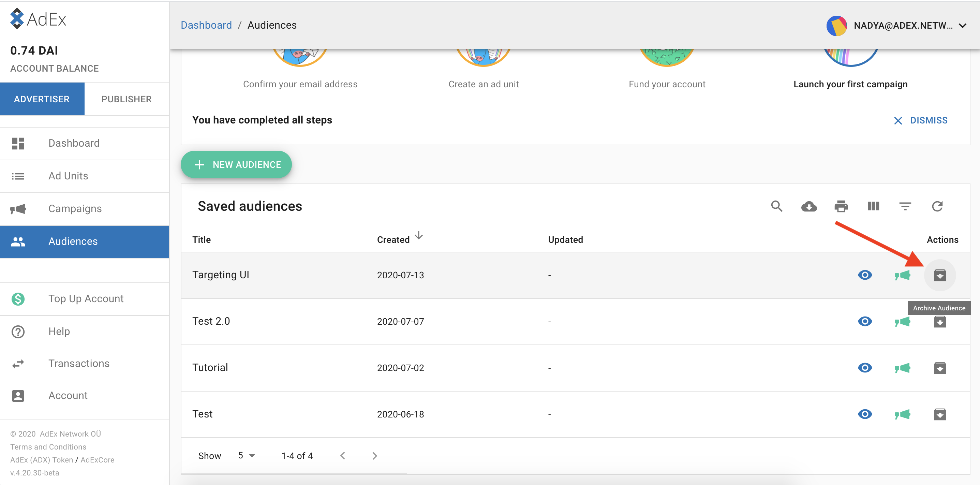Open the view columns icon
This screenshot has height=485, width=980.
[x=873, y=206]
